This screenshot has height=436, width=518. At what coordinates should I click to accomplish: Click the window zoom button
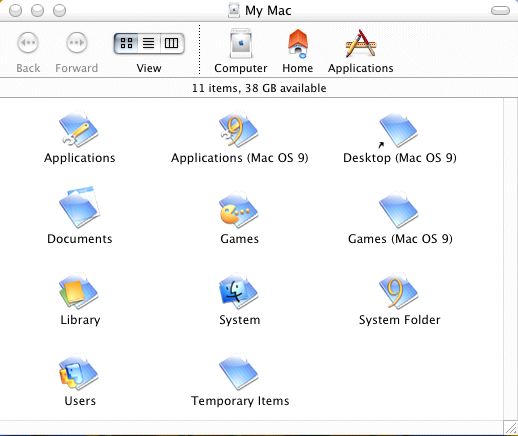click(59, 11)
